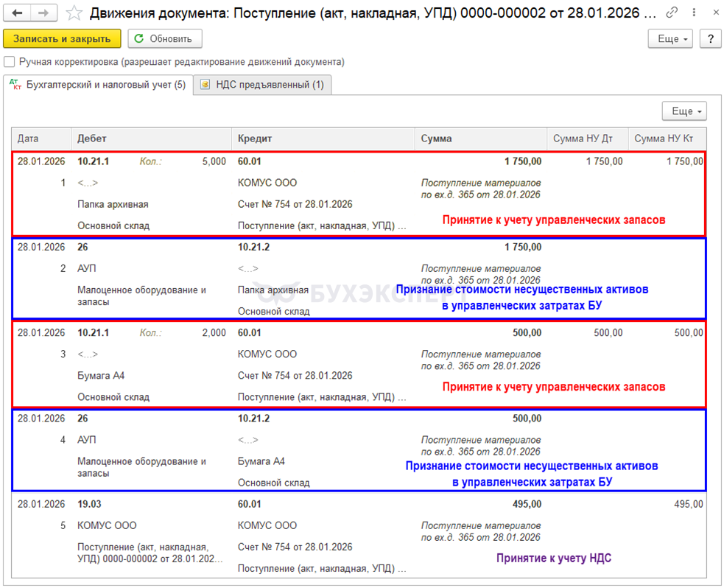Enable the Ручная корректировка checkbox
This screenshot has width=724, height=588.
(x=10, y=62)
